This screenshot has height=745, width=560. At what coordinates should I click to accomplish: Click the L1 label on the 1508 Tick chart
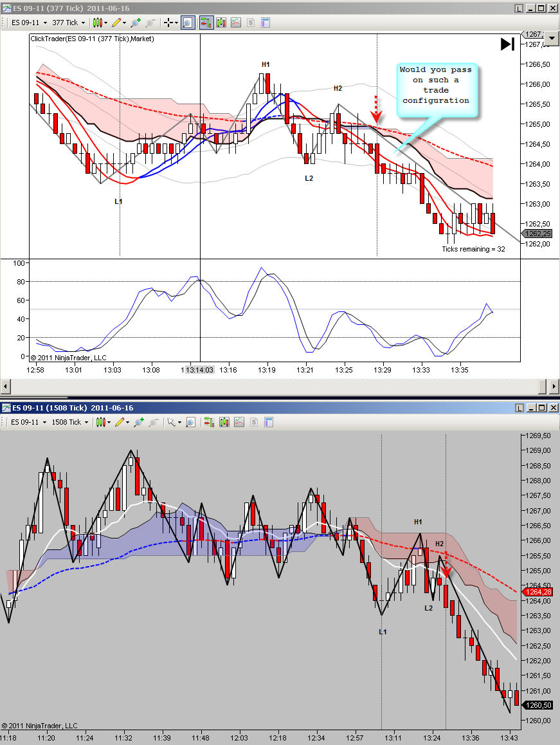(x=383, y=631)
